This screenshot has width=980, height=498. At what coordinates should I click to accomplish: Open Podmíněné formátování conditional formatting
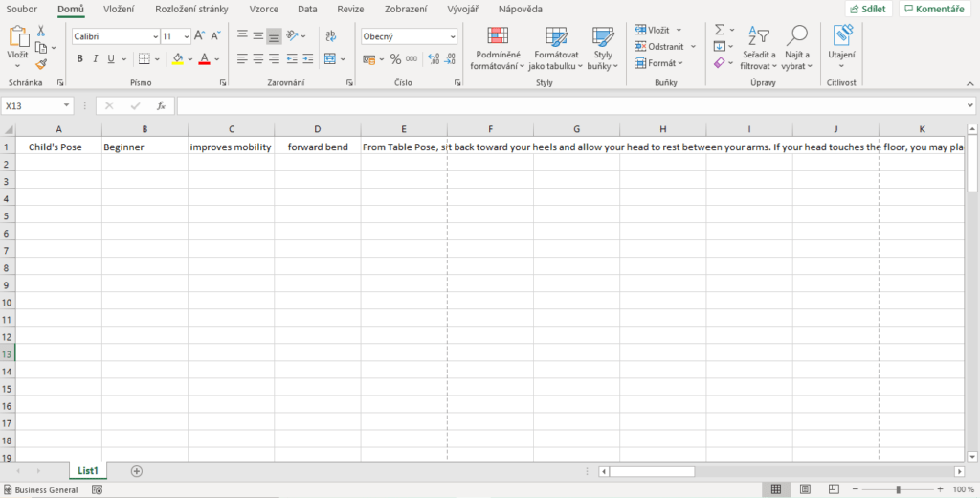tap(497, 48)
